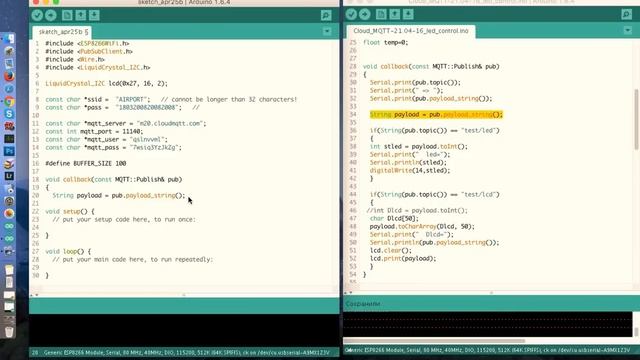The height and width of the screenshot is (360, 640).
Task: Click New sketch icon in right window
Action: [x=381, y=14]
